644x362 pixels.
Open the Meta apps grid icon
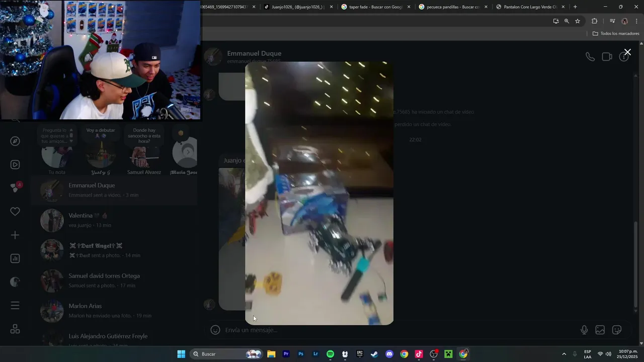tap(15, 329)
